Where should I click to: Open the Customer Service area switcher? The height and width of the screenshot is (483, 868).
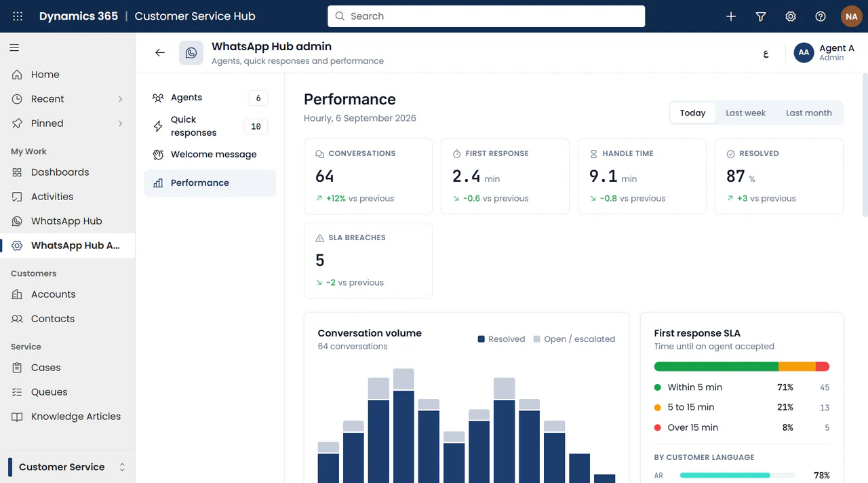pos(68,467)
